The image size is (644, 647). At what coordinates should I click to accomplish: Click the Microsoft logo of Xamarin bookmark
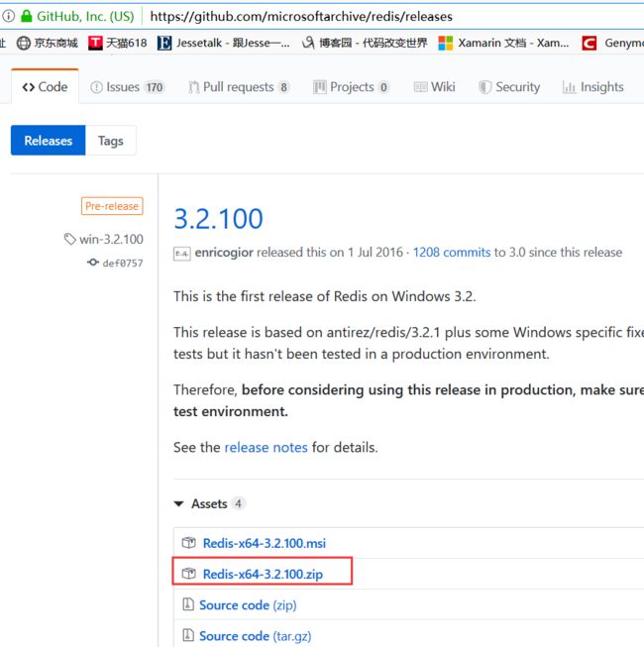(x=445, y=43)
